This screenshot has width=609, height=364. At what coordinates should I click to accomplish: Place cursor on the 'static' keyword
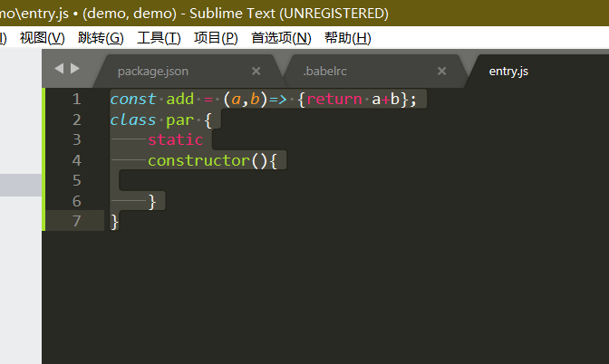tap(176, 140)
